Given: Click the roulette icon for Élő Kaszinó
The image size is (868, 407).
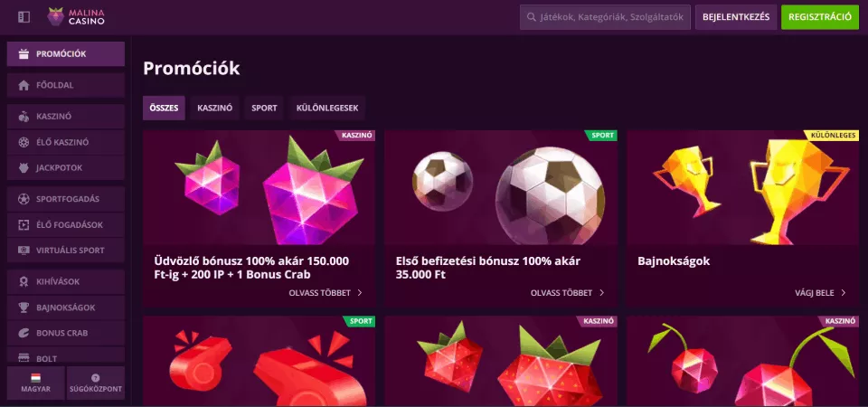Looking at the screenshot, I should 24,142.
